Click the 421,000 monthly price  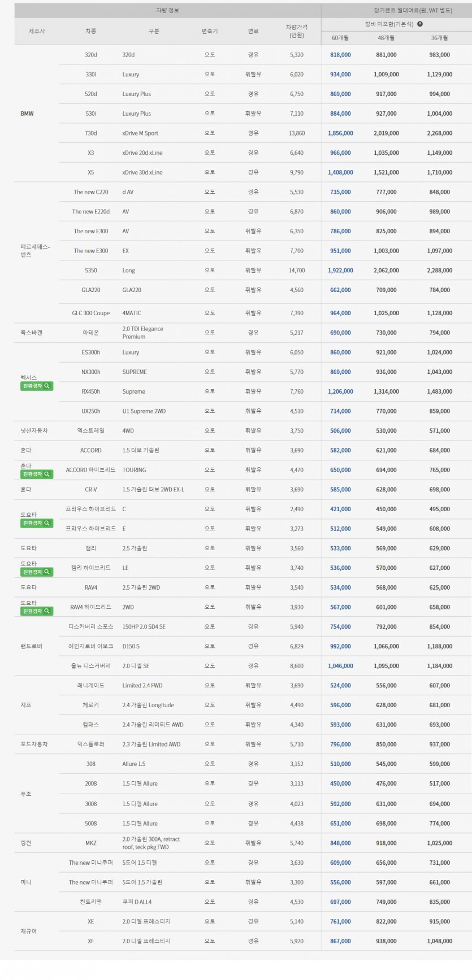coord(340,509)
